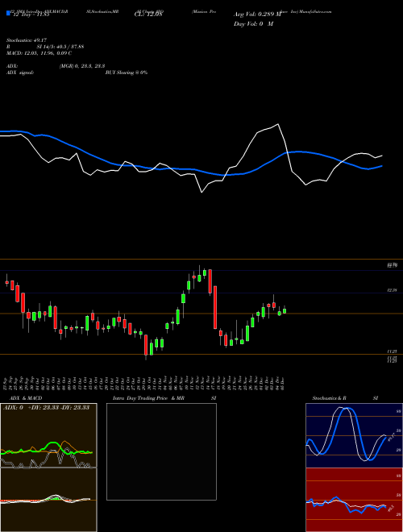403x532 pixels.
Task: Click the 'ADX signal:' label
Action: tap(20, 73)
